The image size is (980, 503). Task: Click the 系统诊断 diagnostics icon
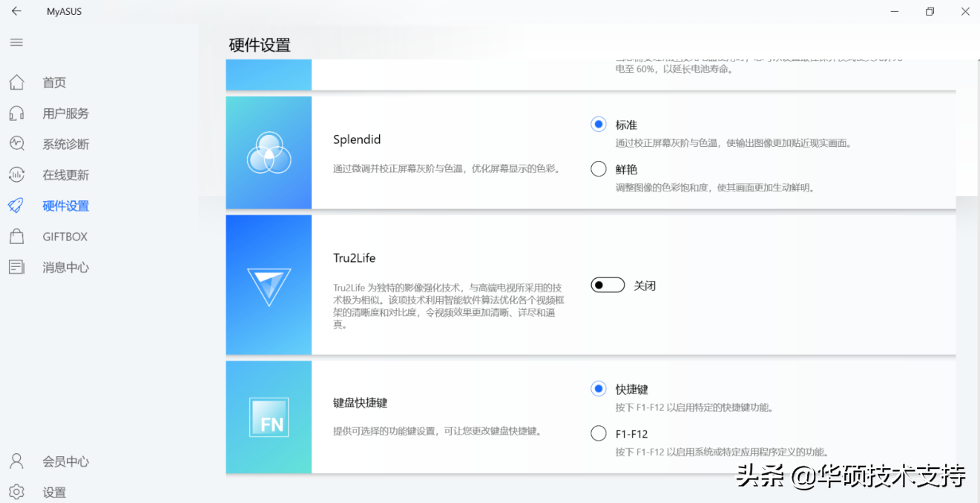(16, 144)
